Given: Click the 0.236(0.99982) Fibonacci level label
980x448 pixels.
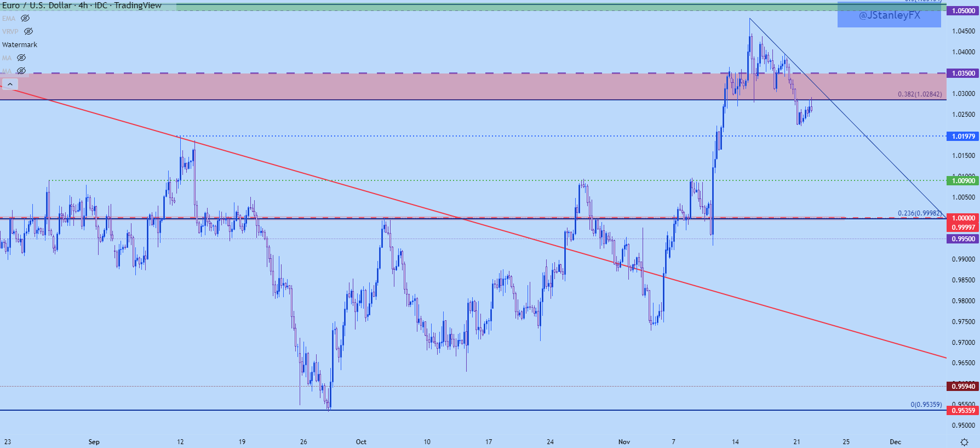Looking at the screenshot, I should coord(920,213).
